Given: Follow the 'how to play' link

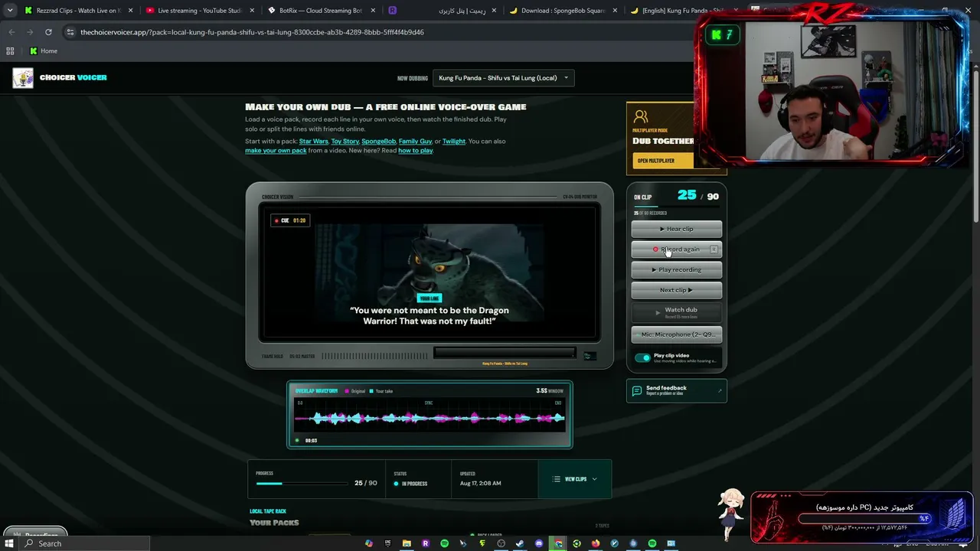Looking at the screenshot, I should [x=416, y=151].
